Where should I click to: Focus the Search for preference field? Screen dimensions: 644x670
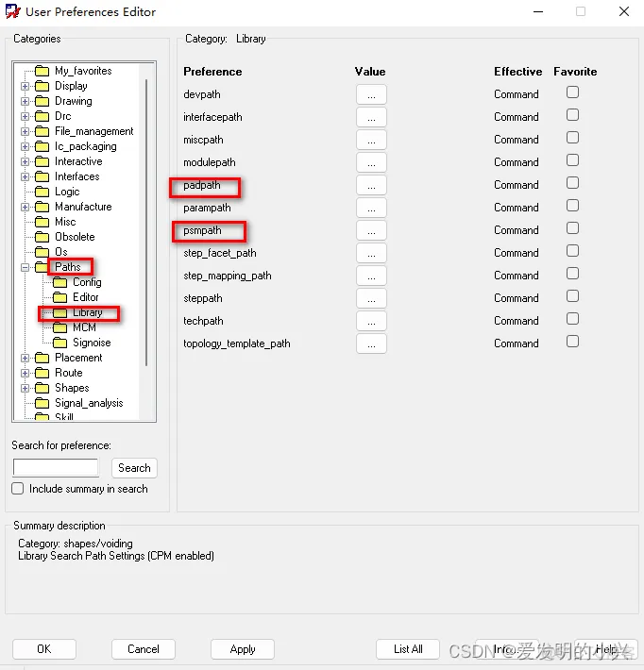(x=56, y=467)
